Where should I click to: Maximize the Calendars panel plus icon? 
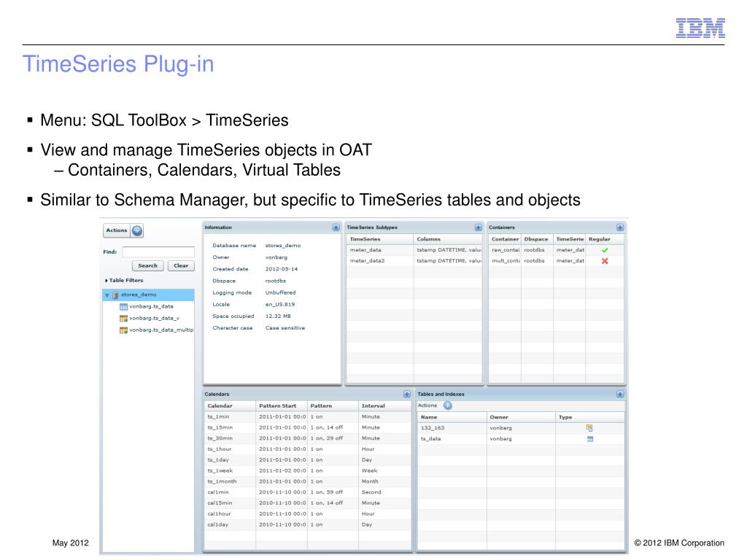407,394
